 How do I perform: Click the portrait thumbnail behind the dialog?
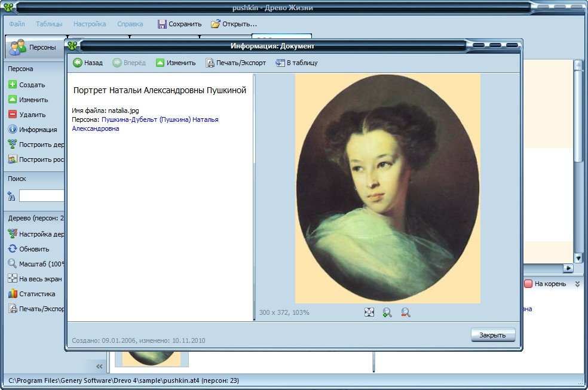pyautogui.click(x=152, y=358)
